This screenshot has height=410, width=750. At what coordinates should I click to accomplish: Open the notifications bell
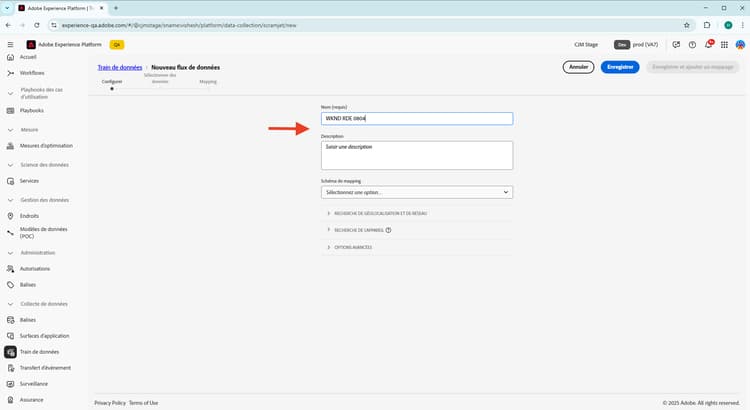pos(708,44)
